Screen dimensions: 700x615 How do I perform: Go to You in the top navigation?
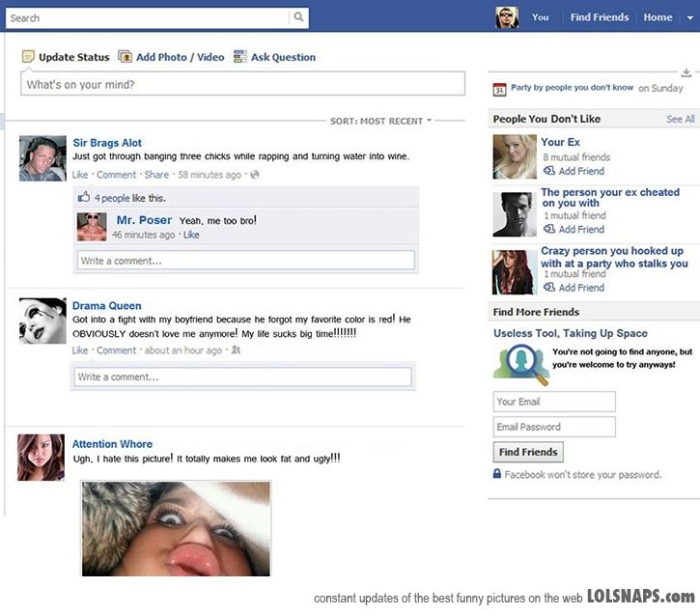540,17
